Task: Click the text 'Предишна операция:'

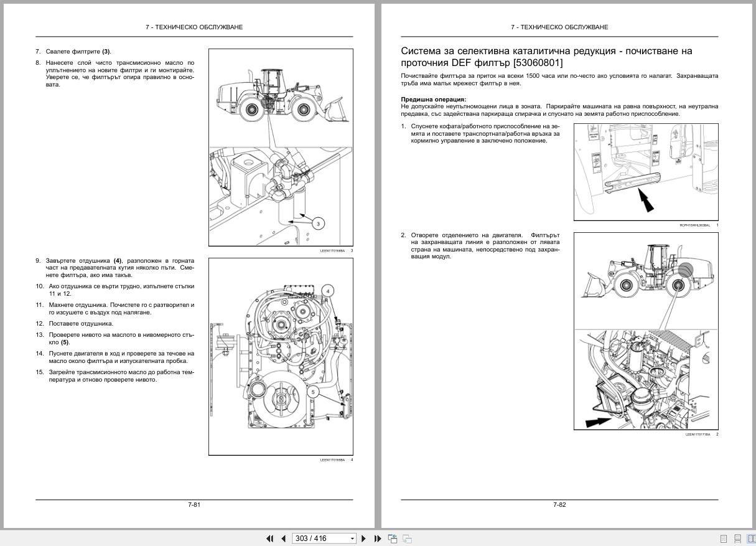Action: point(434,100)
